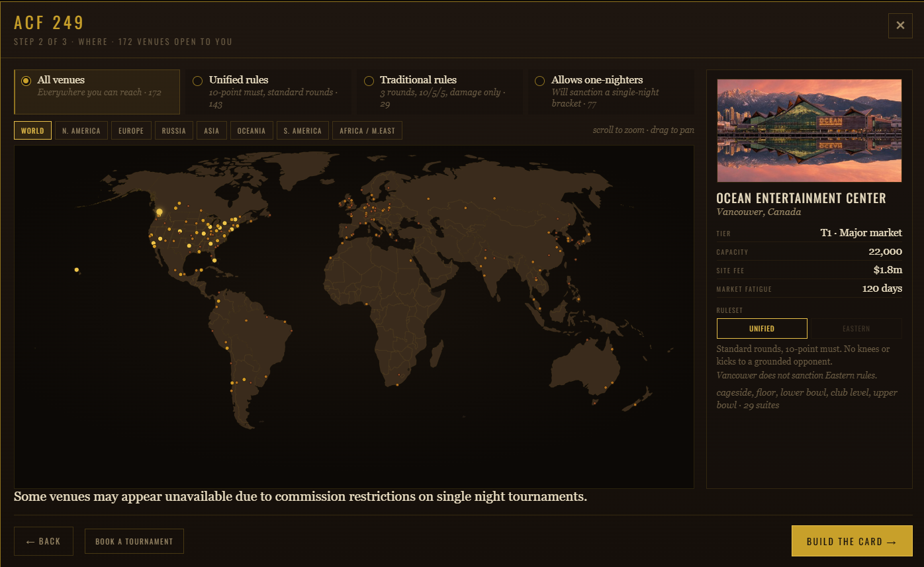Click the Vancouver, Canada location text
Screen dimensions: 924x567
[759, 212]
